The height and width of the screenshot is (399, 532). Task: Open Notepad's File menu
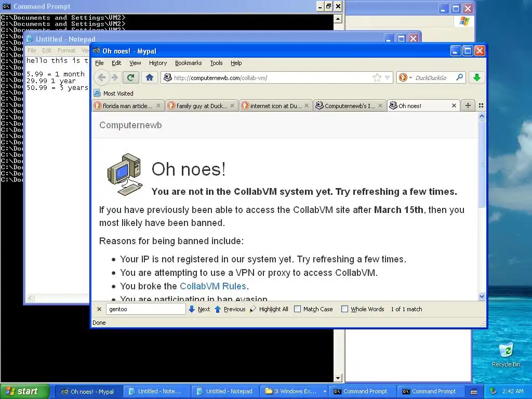(32, 50)
